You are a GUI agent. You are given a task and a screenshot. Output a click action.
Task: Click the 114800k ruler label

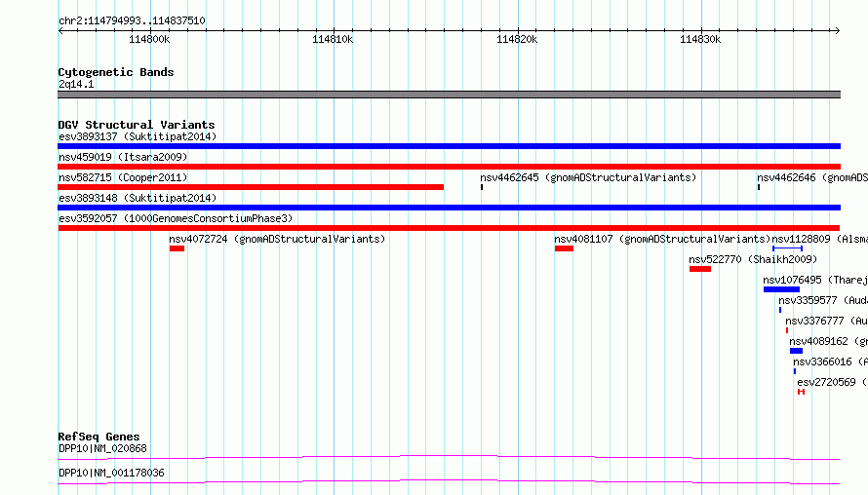coord(149,39)
